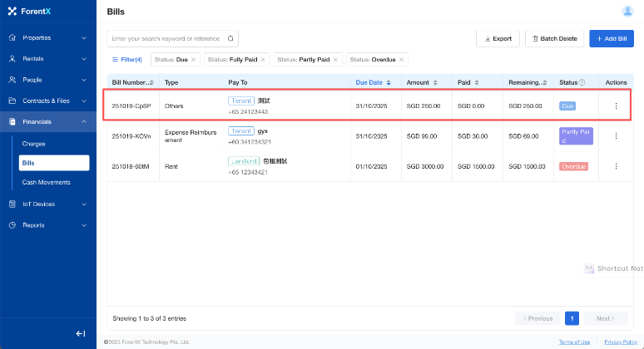Remove the Status: Due filter tag
The image size is (644, 349).
click(x=195, y=60)
